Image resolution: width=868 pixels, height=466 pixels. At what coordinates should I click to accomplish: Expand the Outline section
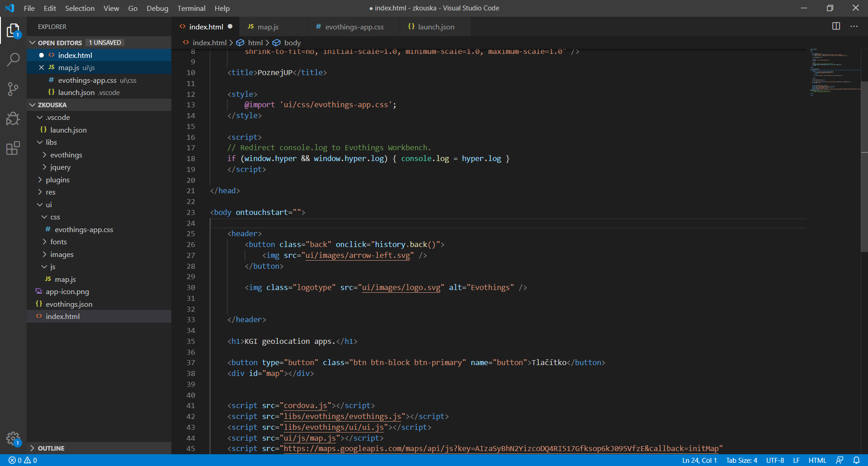click(x=32, y=448)
